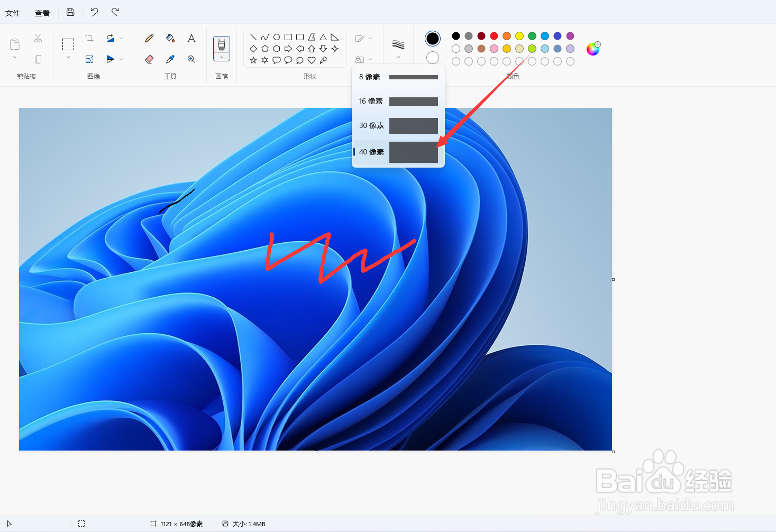Click the first empty custom color slot
The height and width of the screenshot is (532, 776).
click(456, 61)
